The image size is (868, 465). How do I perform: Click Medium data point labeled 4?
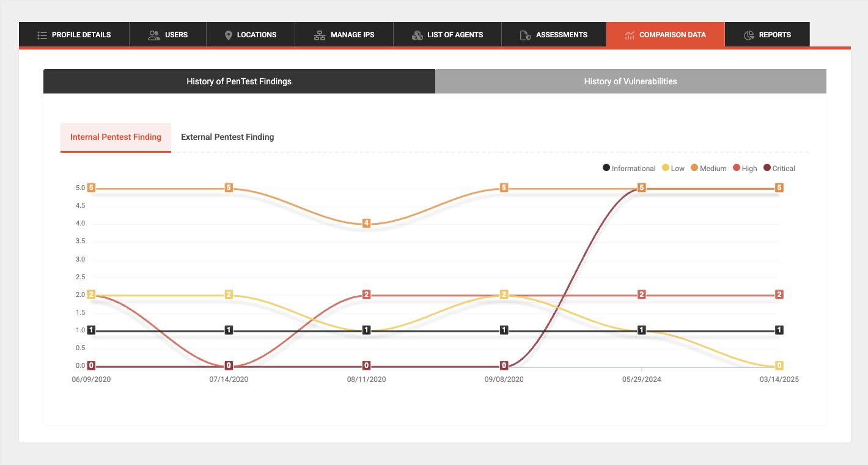pos(366,223)
